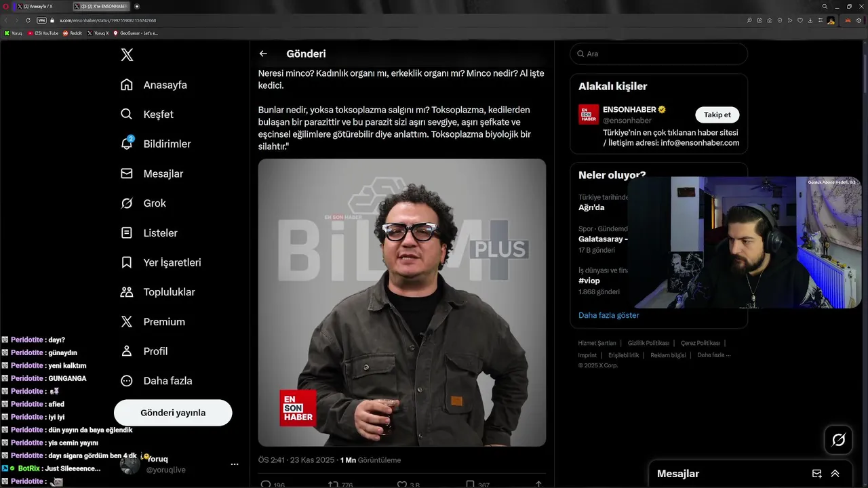The height and width of the screenshot is (488, 868).
Task: Open the YouTube bookmark
Action: click(x=43, y=33)
